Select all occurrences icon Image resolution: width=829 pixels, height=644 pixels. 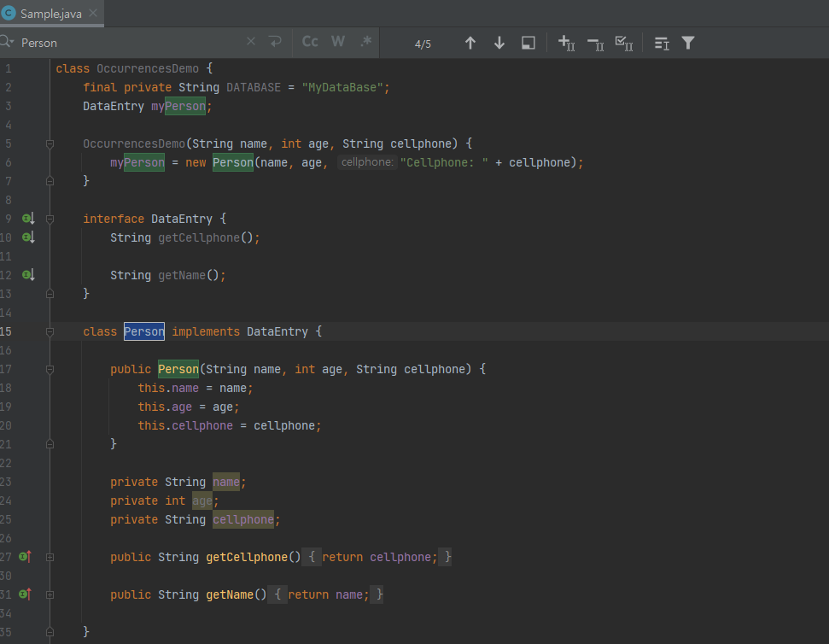[x=624, y=44]
